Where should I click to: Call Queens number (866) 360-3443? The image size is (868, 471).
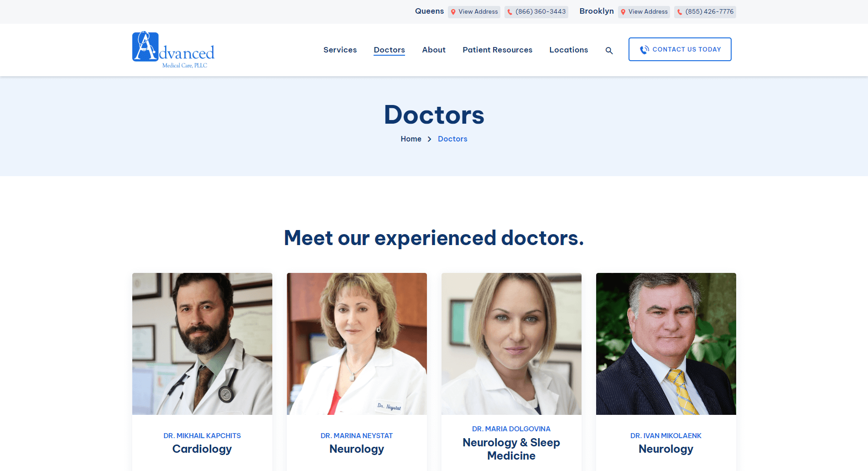[541, 12]
